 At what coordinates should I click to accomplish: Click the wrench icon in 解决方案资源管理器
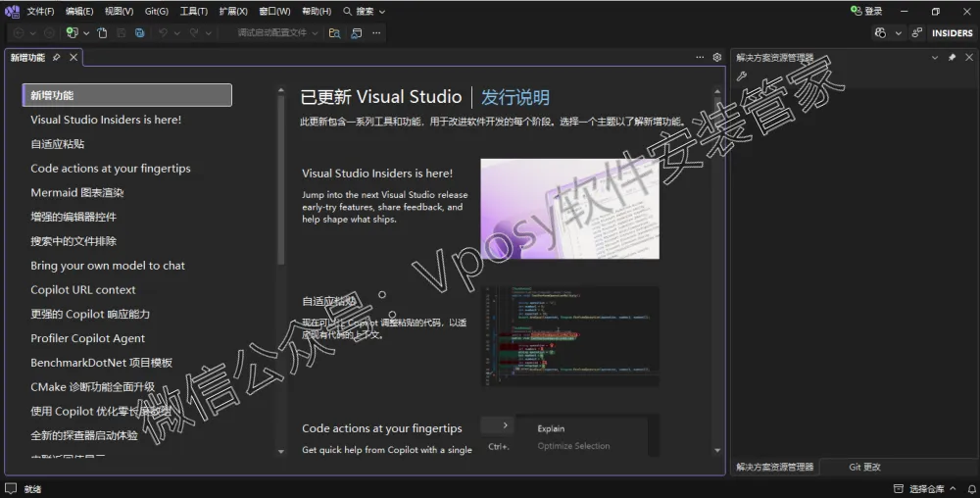(742, 76)
